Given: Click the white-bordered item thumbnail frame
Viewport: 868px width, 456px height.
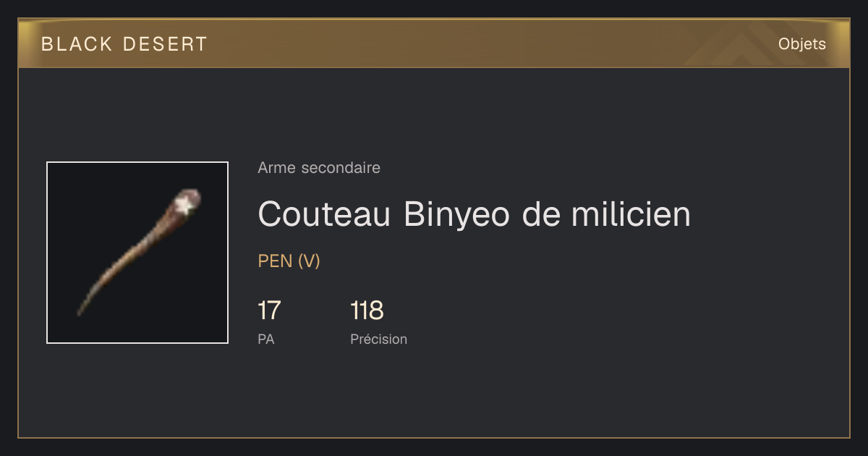Looking at the screenshot, I should (137, 253).
